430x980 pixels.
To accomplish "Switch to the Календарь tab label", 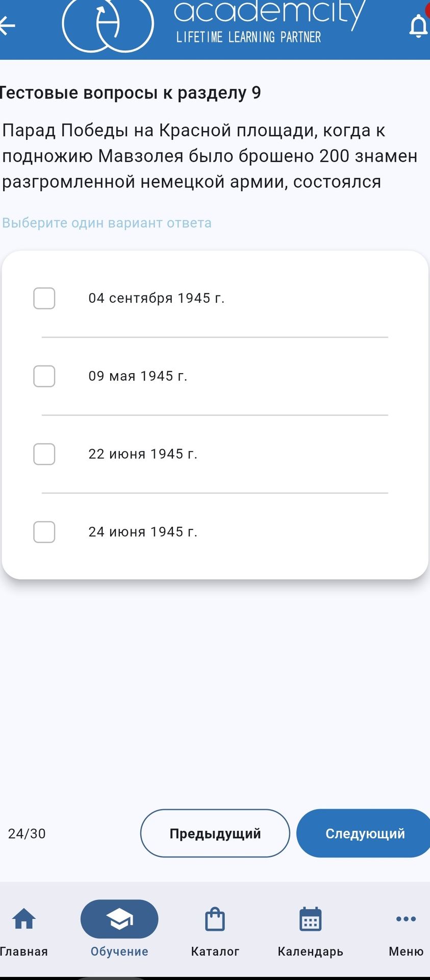I will click(310, 951).
